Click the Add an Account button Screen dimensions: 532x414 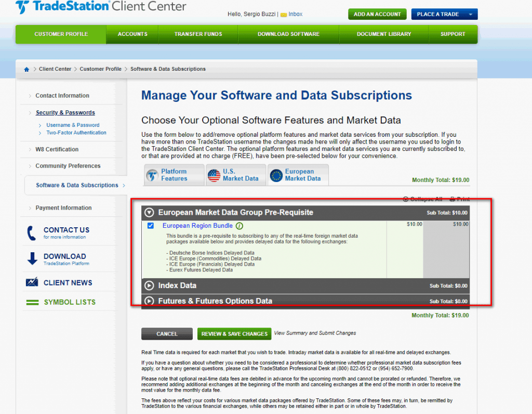[377, 14]
